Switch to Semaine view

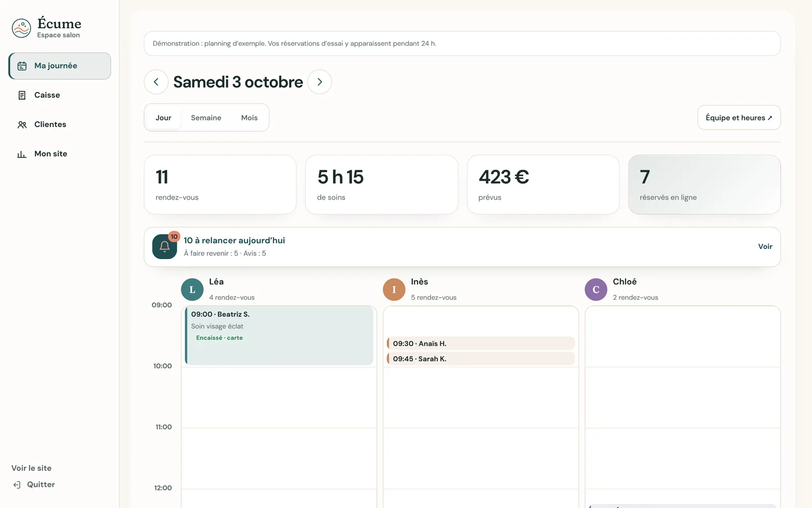(206, 118)
